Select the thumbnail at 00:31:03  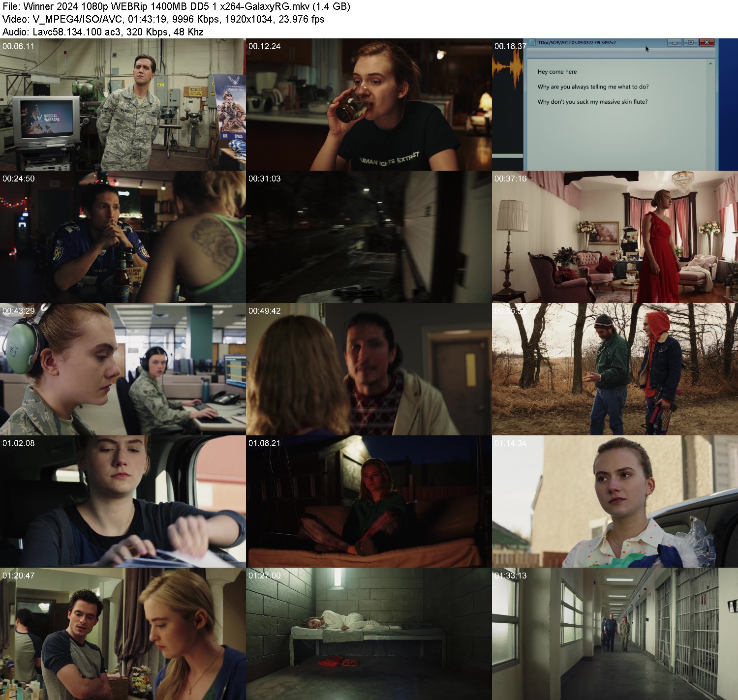(369, 237)
